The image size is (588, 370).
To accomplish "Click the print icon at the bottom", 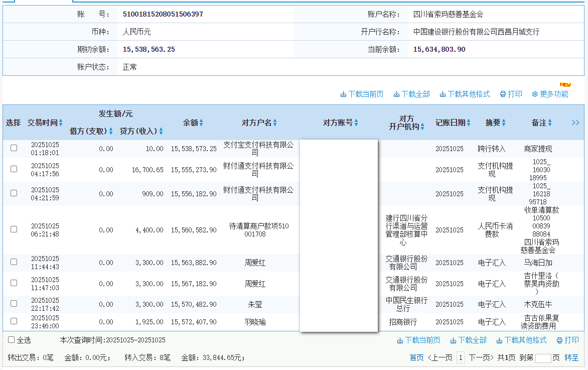I will point(567,340).
